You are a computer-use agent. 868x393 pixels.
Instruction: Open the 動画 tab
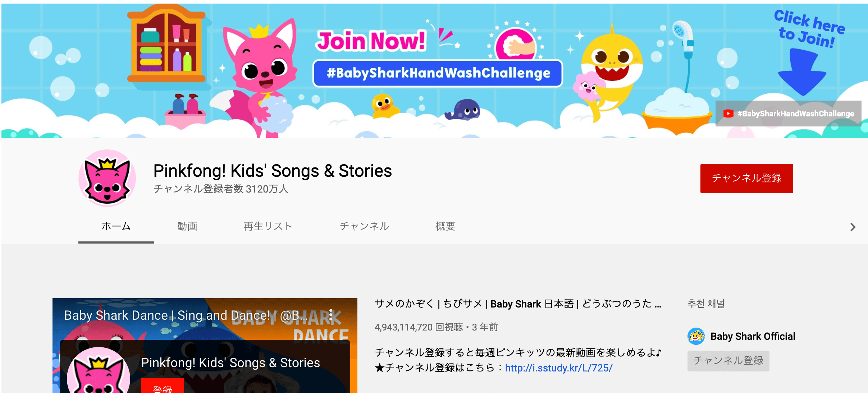[187, 226]
